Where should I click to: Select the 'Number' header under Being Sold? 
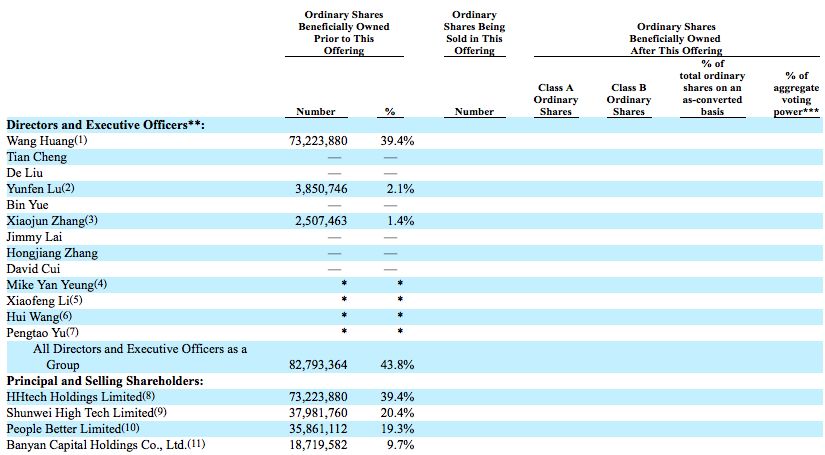(474, 112)
